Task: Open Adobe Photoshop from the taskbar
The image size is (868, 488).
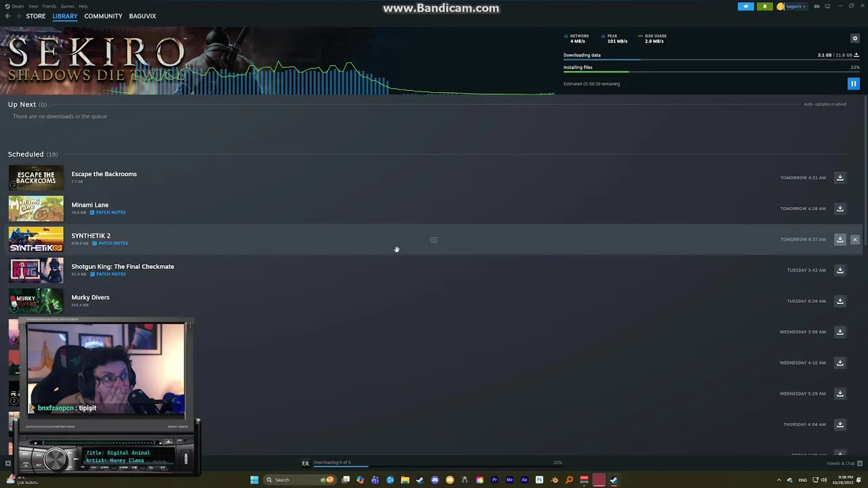Action: (x=539, y=480)
